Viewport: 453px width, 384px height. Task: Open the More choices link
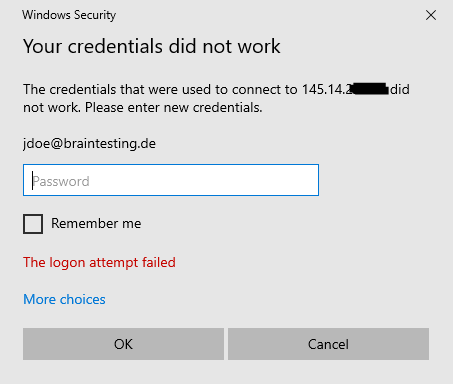pos(64,299)
